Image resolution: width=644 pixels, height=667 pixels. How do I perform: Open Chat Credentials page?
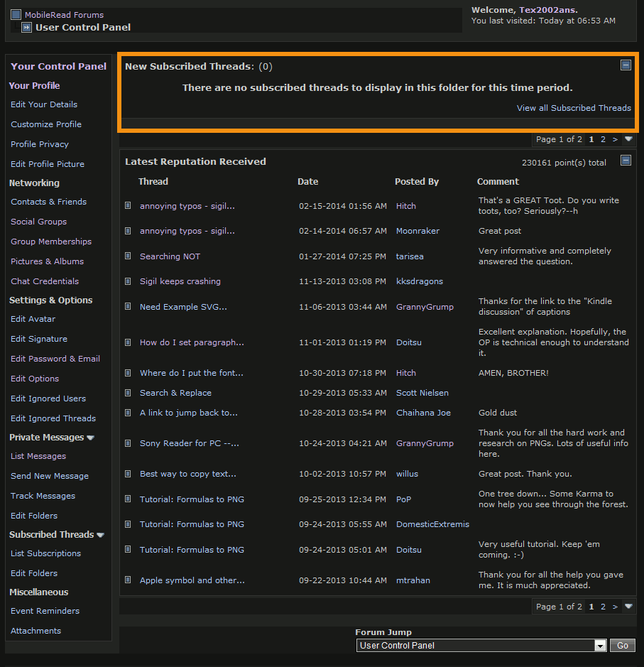pyautogui.click(x=45, y=281)
